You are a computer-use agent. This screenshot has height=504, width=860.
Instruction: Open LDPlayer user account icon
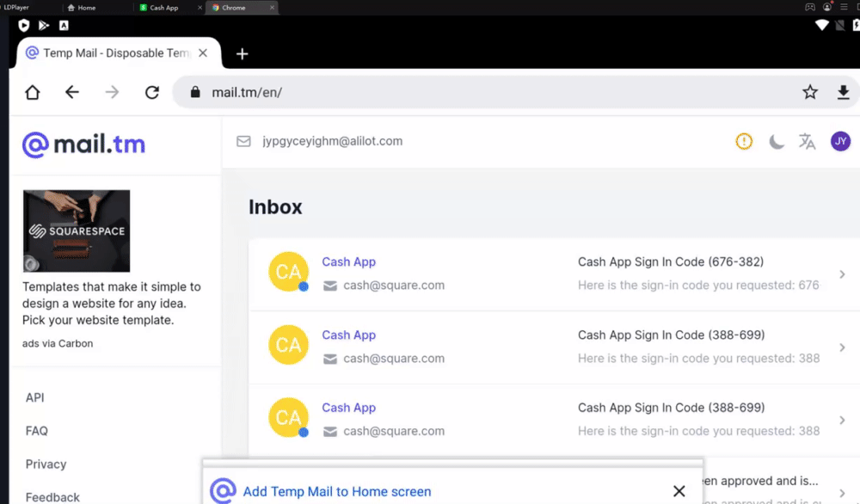(x=827, y=7)
